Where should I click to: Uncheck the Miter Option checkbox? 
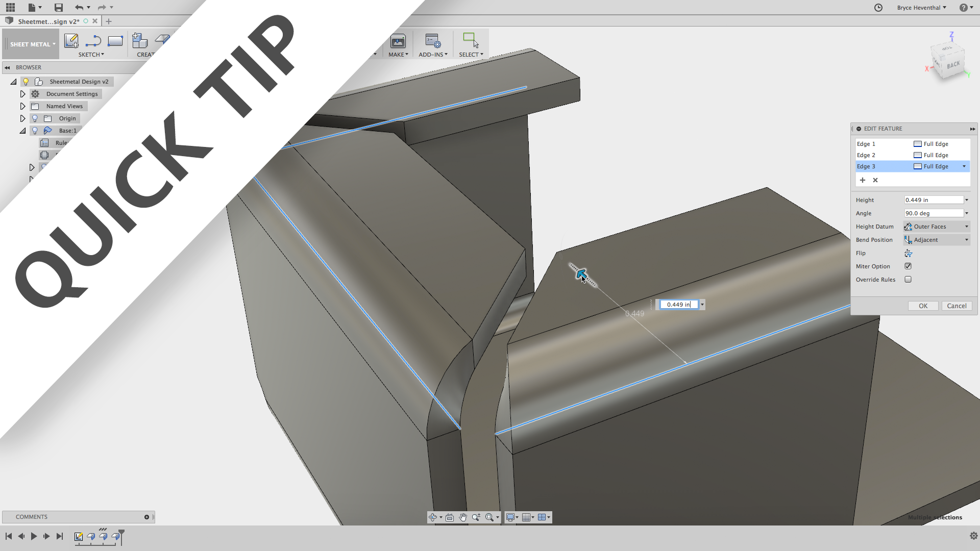(908, 266)
